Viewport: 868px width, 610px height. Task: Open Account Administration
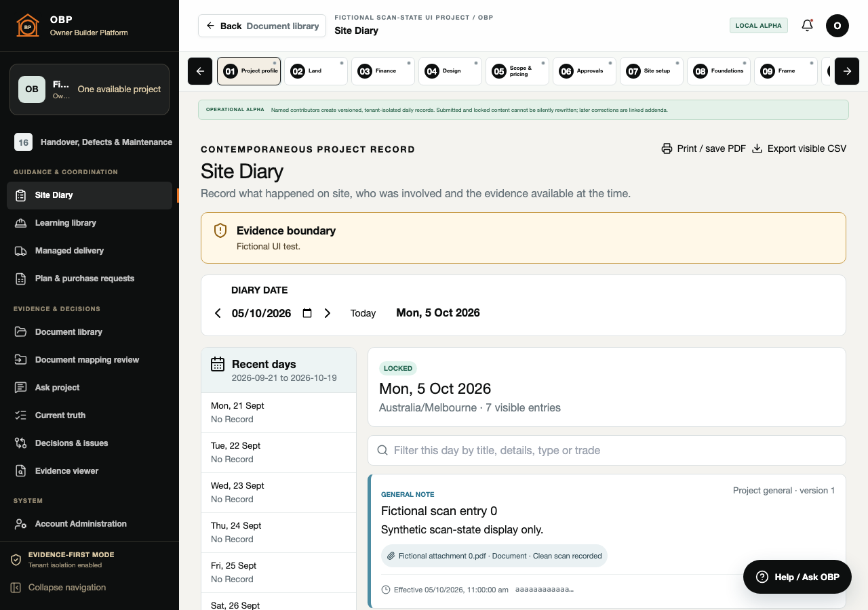(x=90, y=524)
